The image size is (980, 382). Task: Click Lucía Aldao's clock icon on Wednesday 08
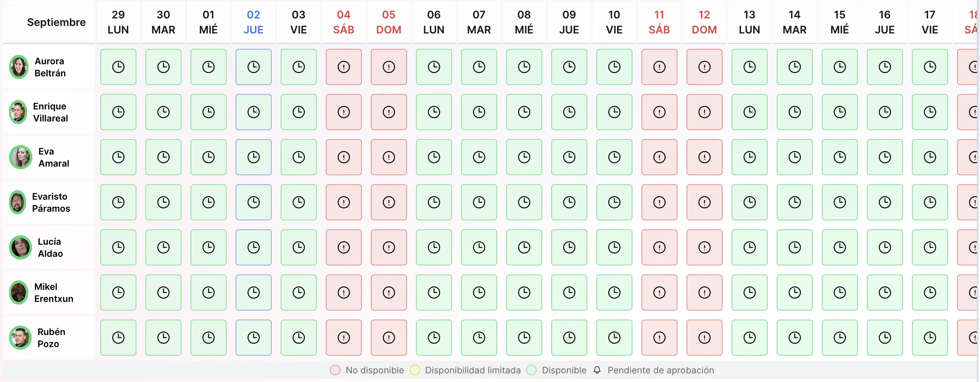coord(524,247)
